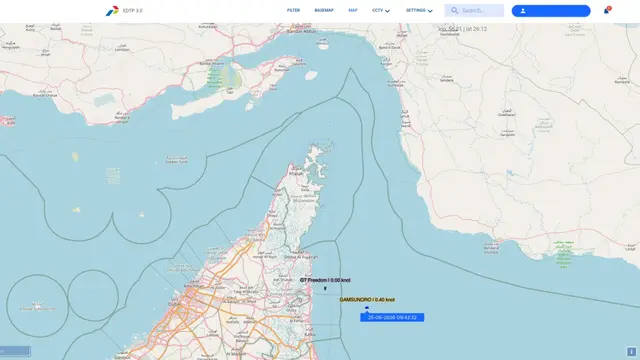Click the map info icon bottom right
This screenshot has height=360, width=640.
coord(631,351)
